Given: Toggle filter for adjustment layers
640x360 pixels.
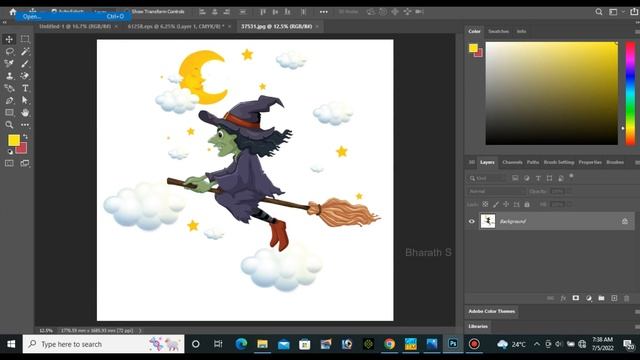Looking at the screenshot, I should pos(527,178).
